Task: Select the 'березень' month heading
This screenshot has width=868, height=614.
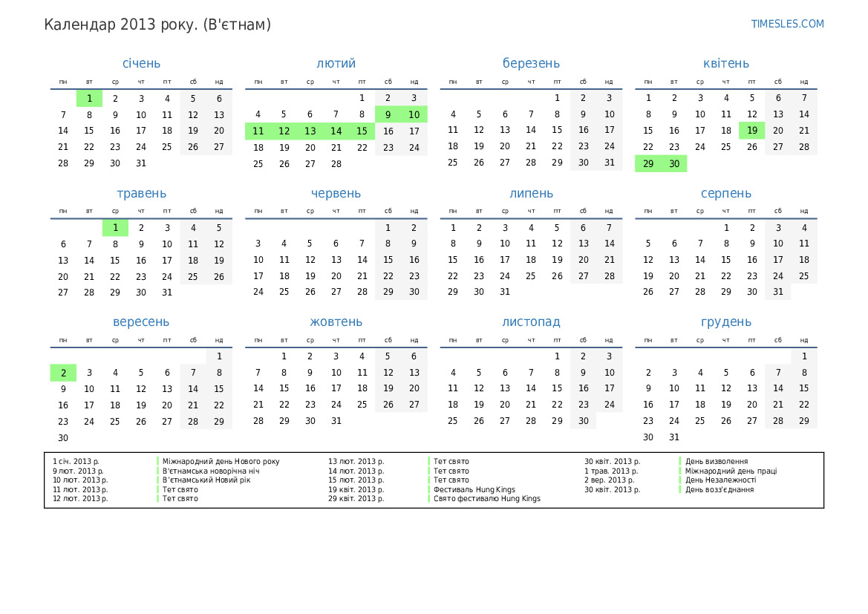Action: [x=531, y=63]
